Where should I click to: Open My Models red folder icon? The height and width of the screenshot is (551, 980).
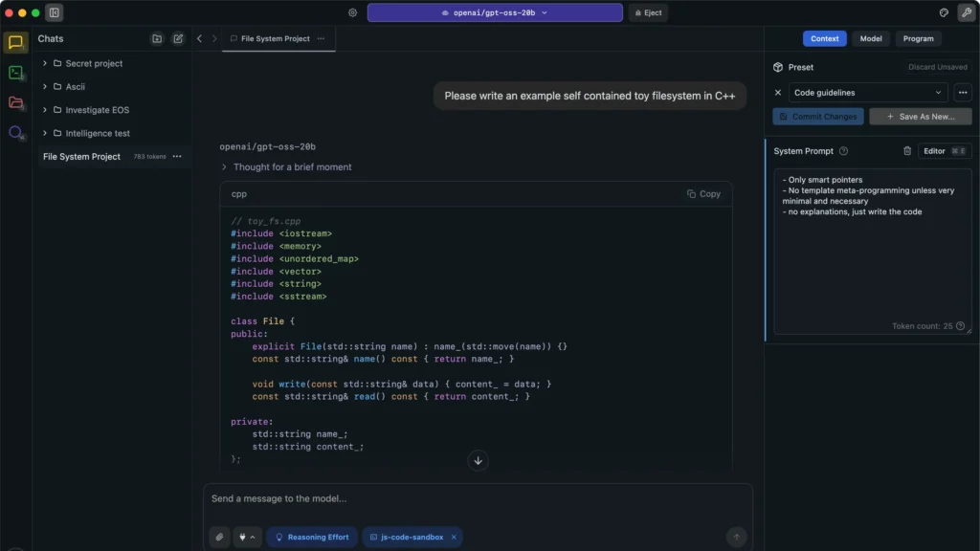[15, 102]
